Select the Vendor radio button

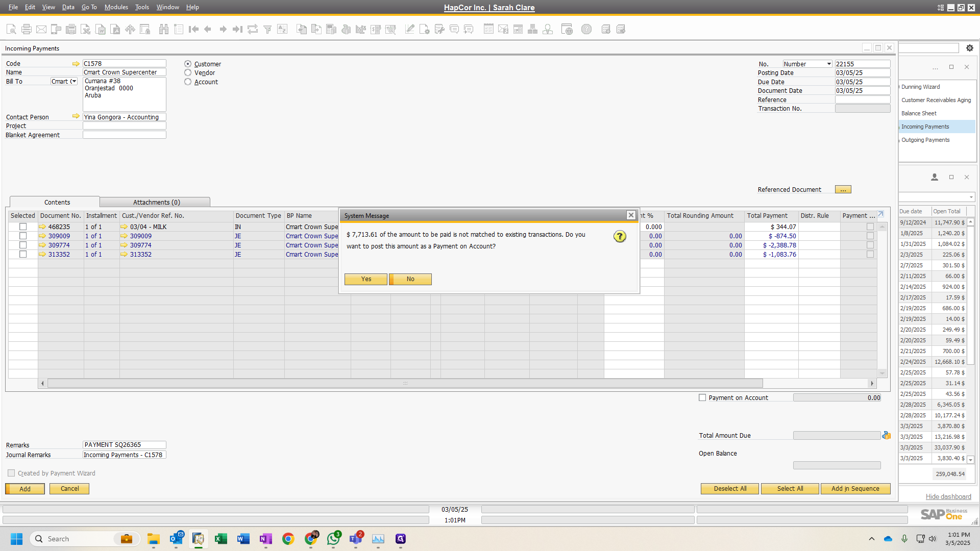pos(188,72)
